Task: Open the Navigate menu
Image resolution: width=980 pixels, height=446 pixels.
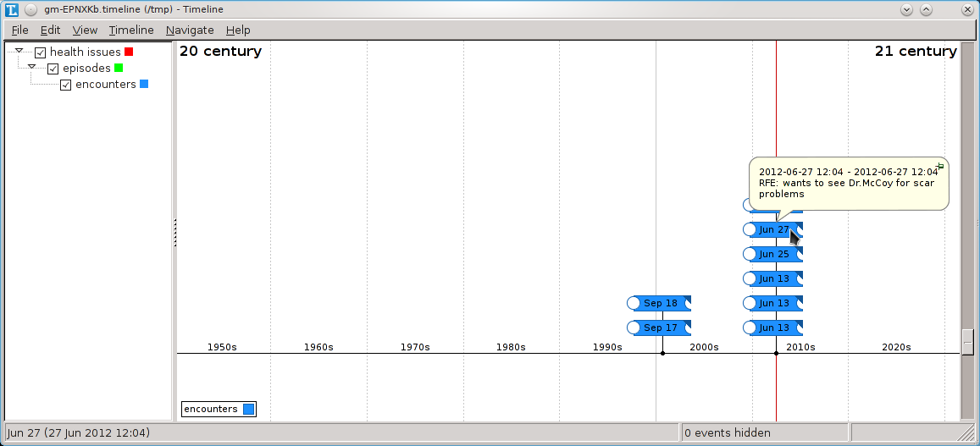Action: tap(190, 30)
